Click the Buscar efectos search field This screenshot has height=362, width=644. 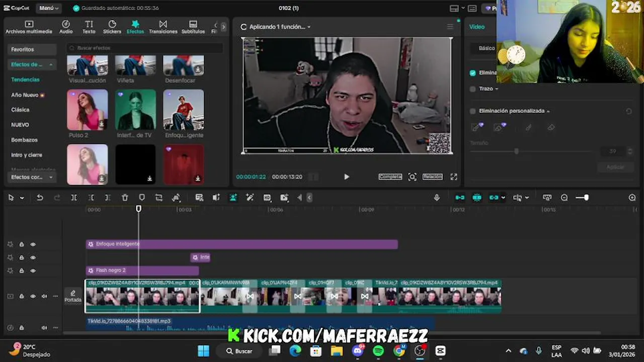pyautogui.click(x=144, y=48)
